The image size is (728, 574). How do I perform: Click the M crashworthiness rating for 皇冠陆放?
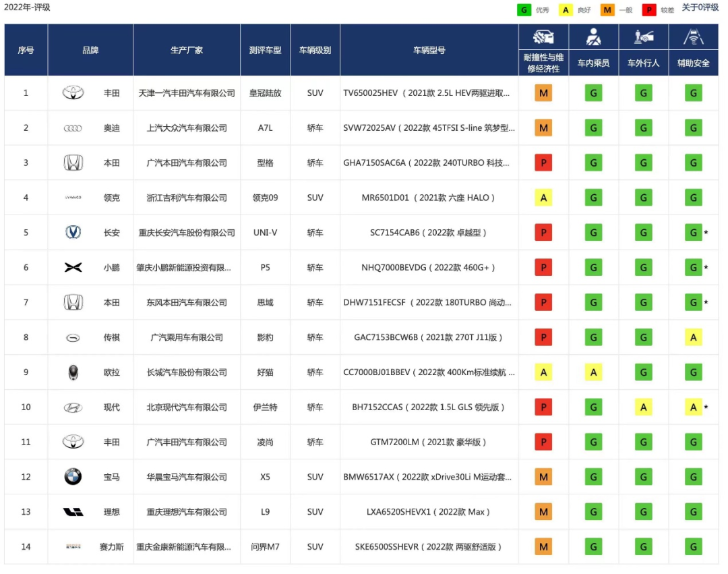coord(543,93)
